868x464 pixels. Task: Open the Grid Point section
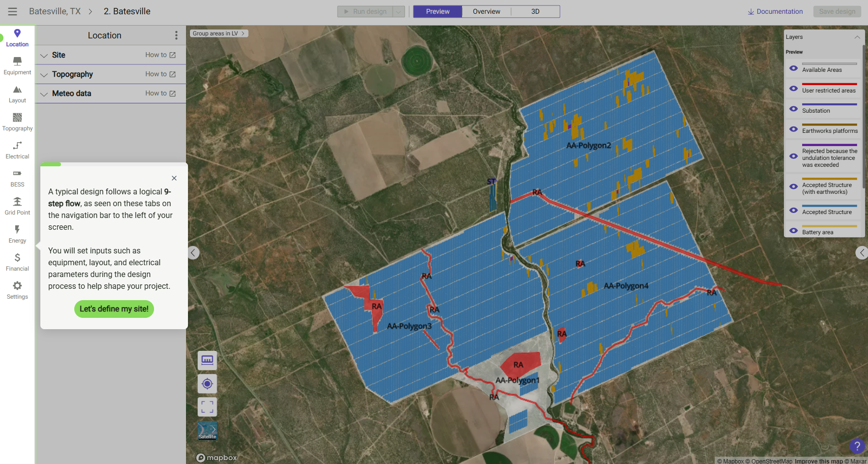click(17, 206)
